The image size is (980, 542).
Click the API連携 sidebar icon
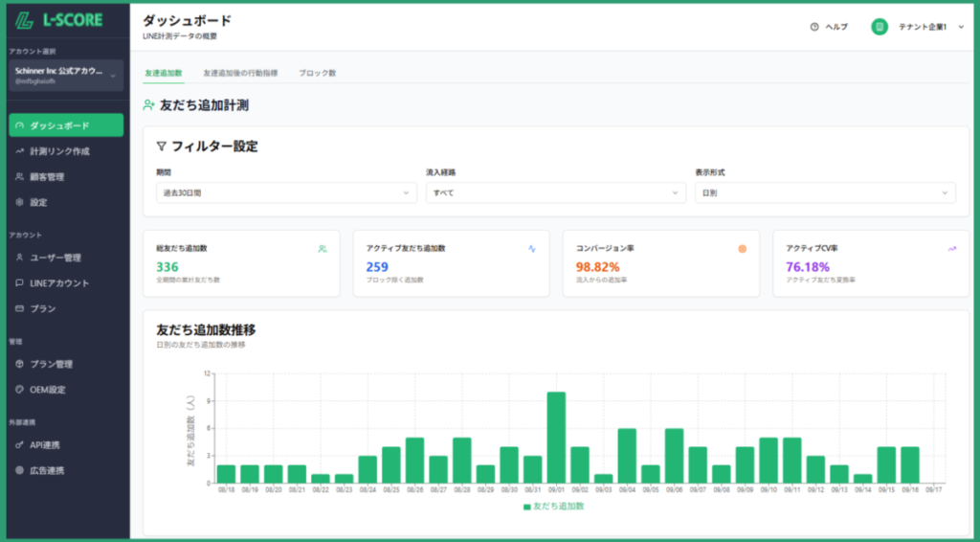(x=20, y=445)
